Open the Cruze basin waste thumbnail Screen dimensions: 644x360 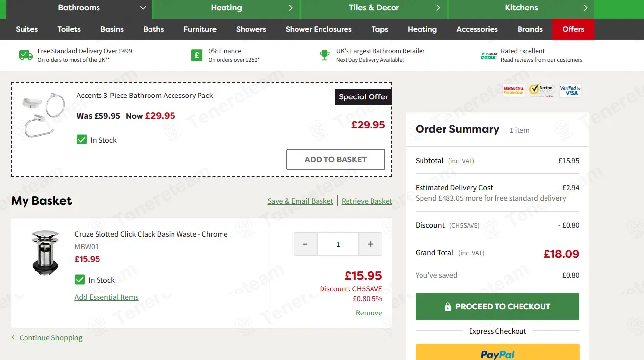45,252
